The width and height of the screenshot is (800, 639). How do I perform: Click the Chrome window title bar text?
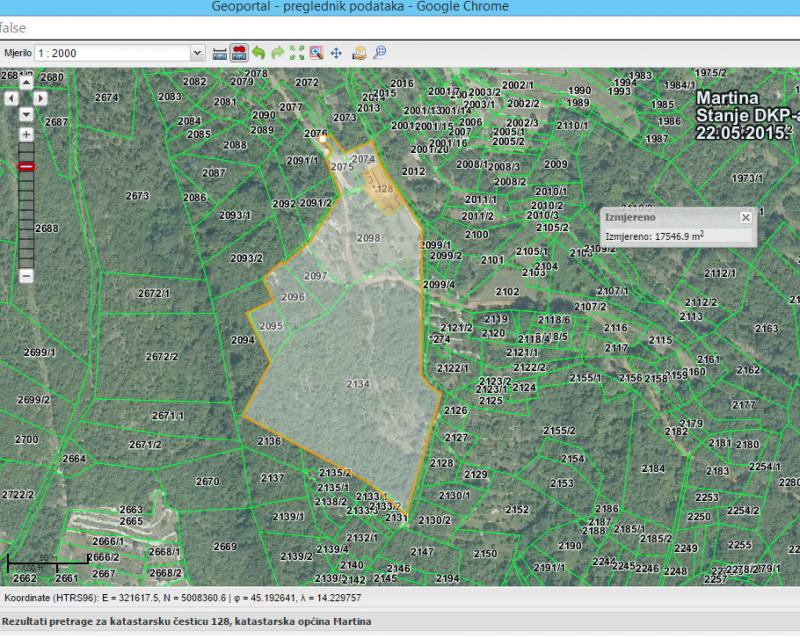click(360, 7)
